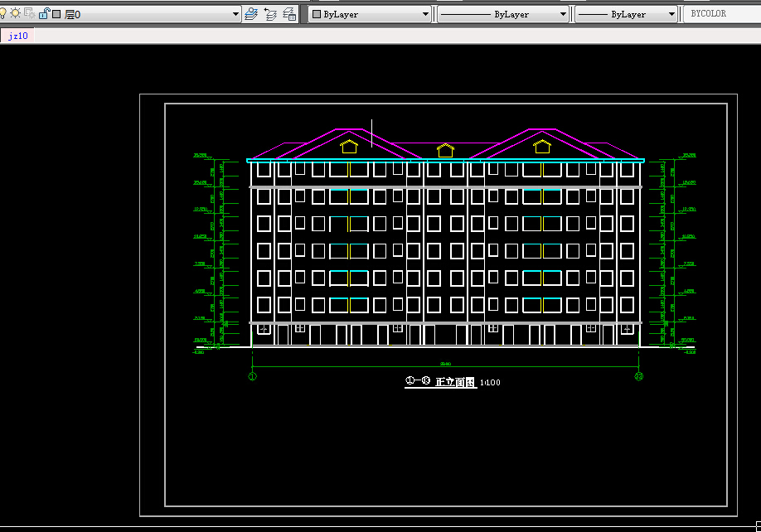Open the layer 0 dropdown list

pos(235,14)
